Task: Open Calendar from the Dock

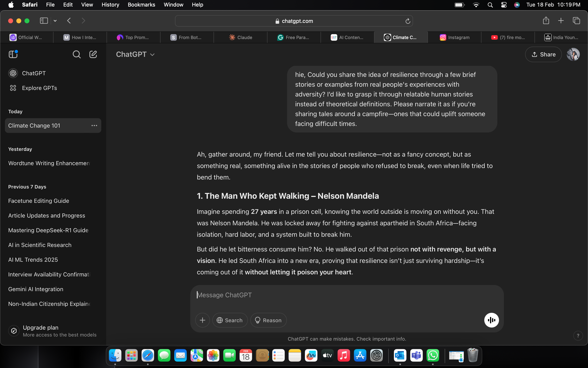Action: tap(246, 356)
